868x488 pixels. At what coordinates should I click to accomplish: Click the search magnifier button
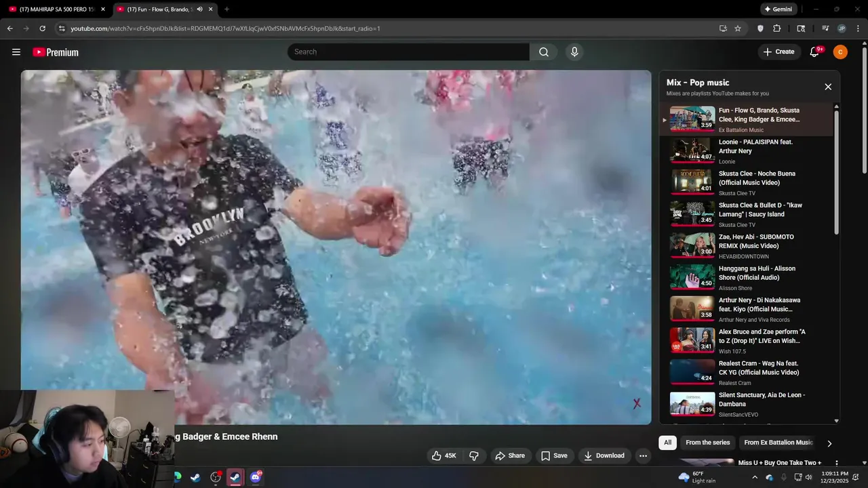tap(544, 52)
